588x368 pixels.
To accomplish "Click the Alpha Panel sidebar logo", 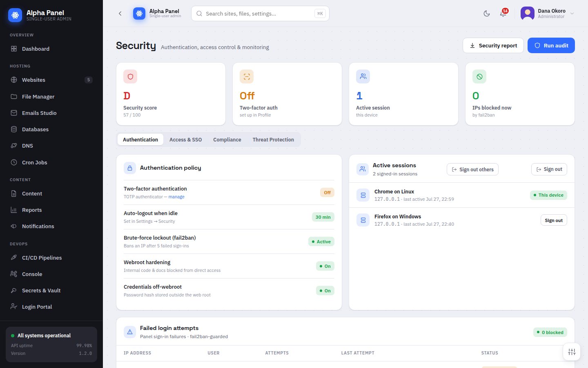I will (15, 15).
